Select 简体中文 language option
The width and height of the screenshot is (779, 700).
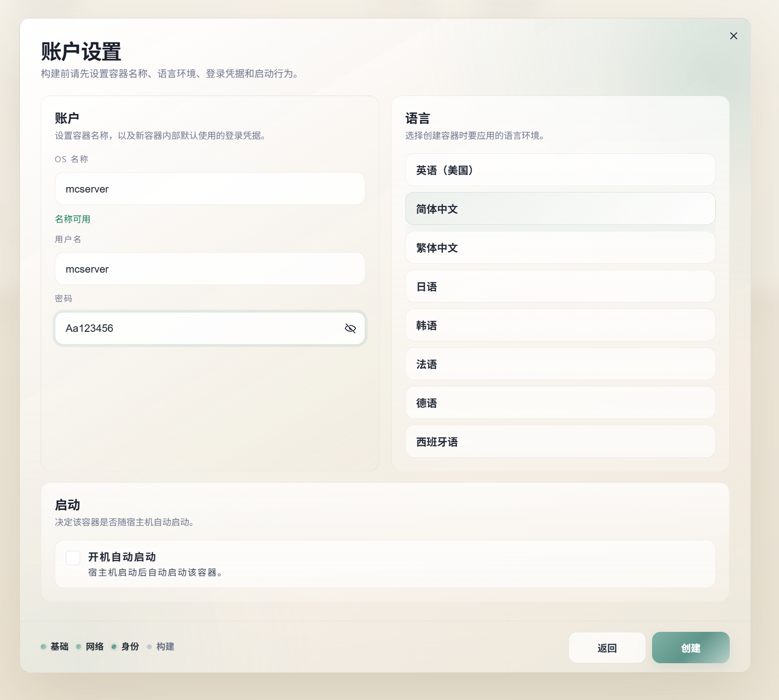(560, 209)
